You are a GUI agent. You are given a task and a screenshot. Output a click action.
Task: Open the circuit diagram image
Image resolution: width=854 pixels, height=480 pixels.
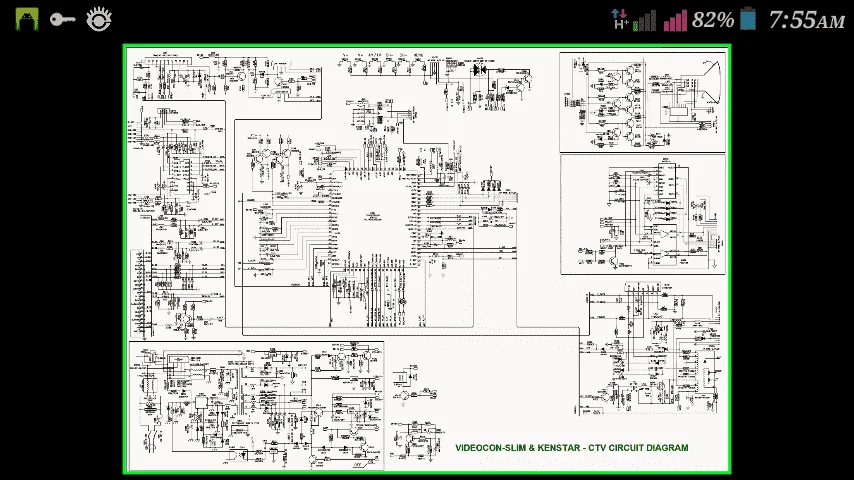pos(427,259)
